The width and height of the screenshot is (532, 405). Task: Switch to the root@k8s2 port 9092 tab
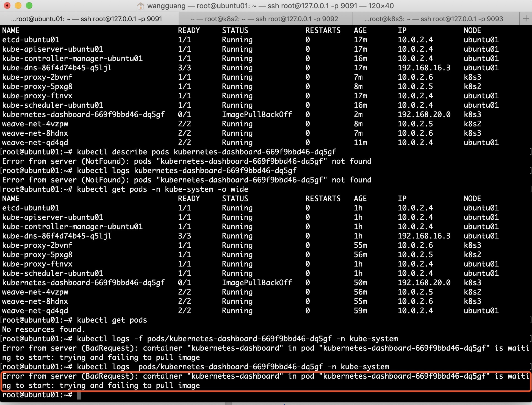[265, 19]
